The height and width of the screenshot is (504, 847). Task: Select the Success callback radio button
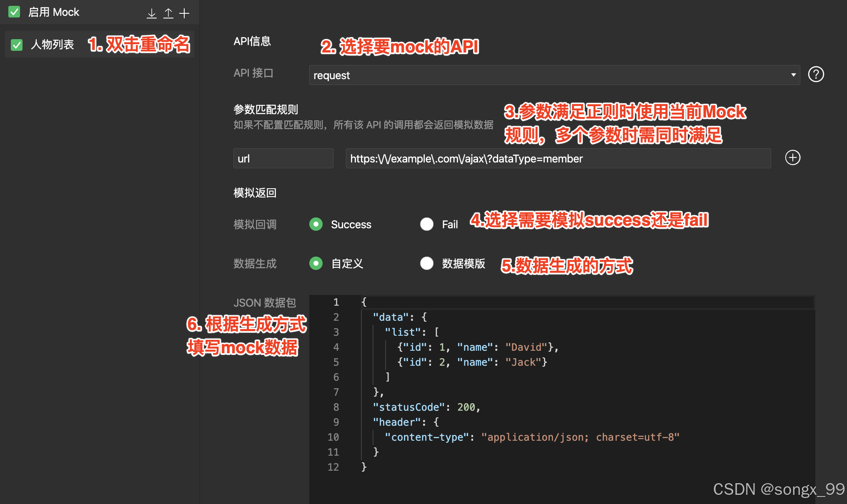point(316,225)
